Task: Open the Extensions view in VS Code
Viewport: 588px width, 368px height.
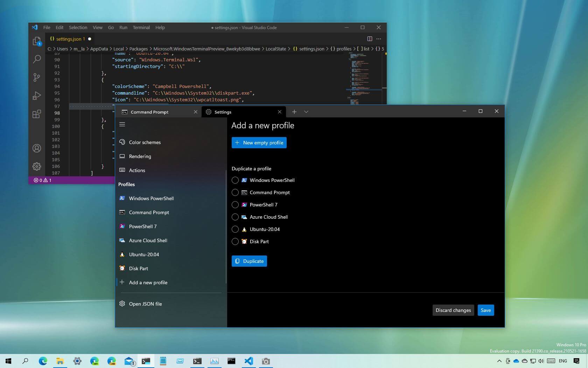Action: coord(37,114)
